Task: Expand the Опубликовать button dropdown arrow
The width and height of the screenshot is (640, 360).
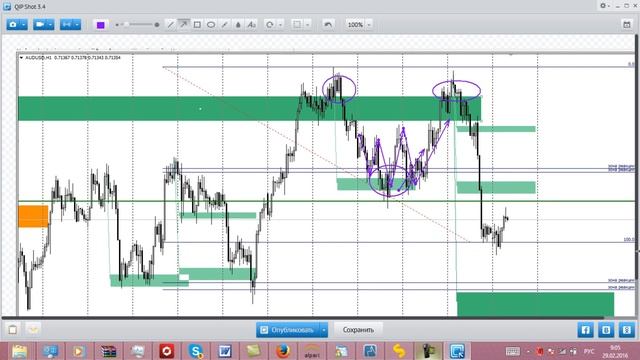Action: tap(324, 330)
